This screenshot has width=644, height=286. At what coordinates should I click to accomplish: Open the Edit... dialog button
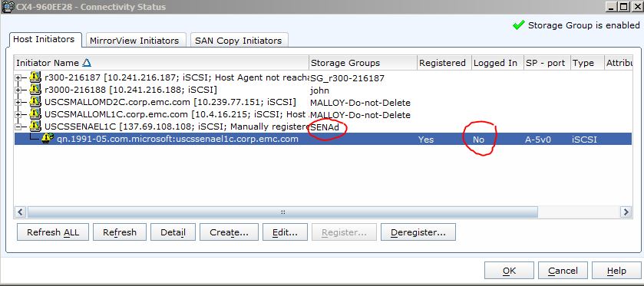click(x=285, y=232)
